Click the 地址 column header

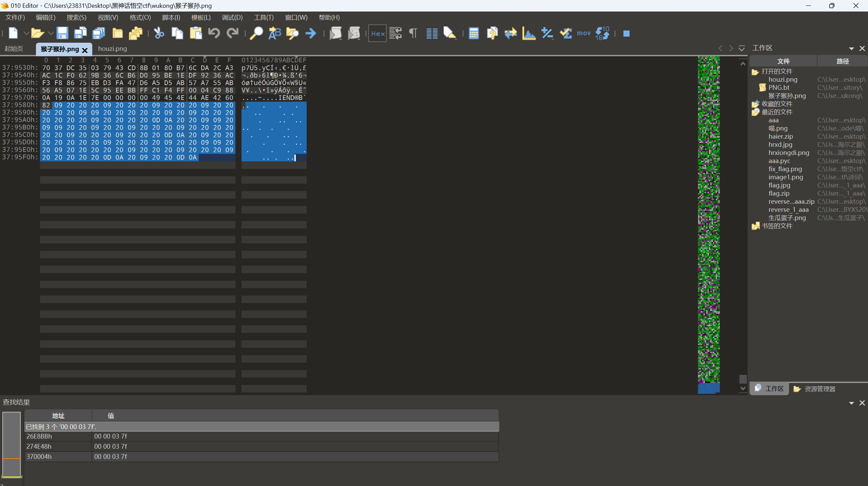pyautogui.click(x=58, y=416)
